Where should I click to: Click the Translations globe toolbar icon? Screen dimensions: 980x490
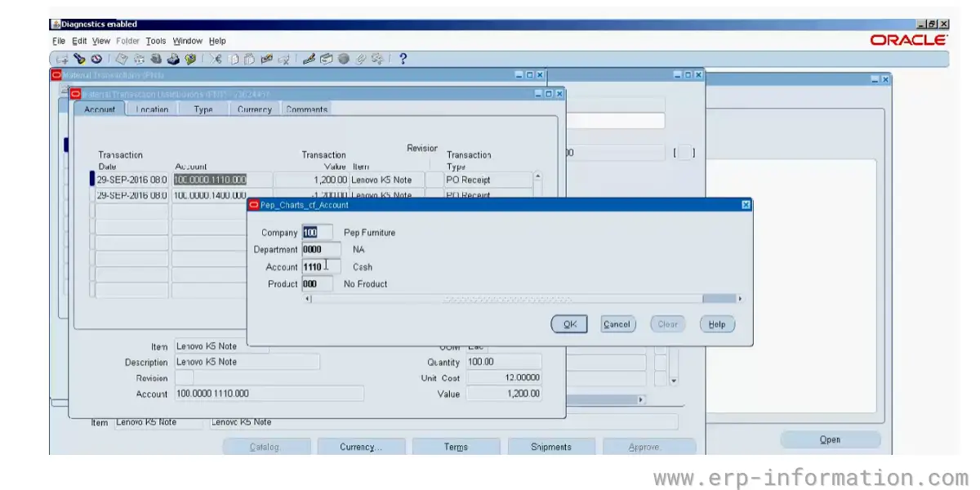coord(344,59)
